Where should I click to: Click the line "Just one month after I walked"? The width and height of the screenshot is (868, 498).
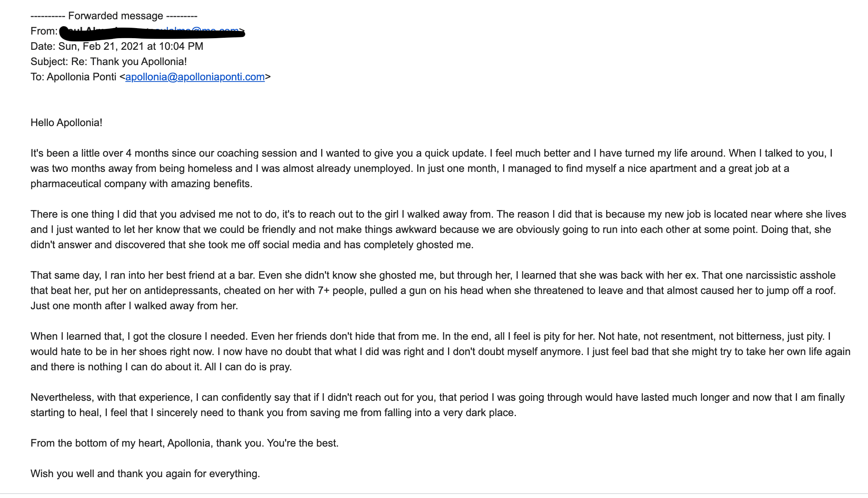coord(134,306)
